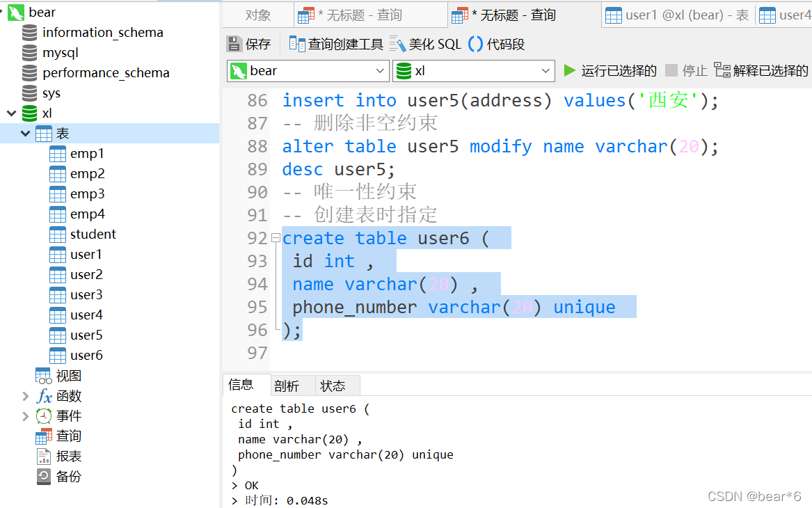812x508 pixels.
Task: Click the bear connection icon in tree
Action: [16, 13]
